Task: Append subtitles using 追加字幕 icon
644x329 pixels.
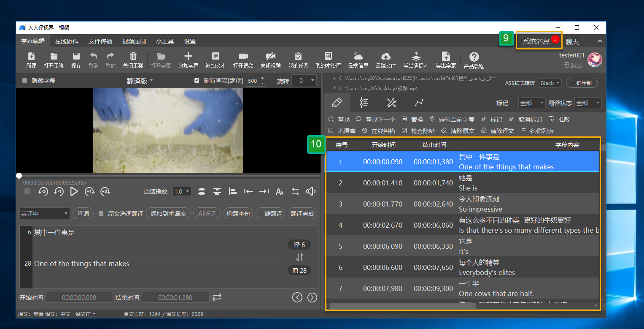Action: 188,59
